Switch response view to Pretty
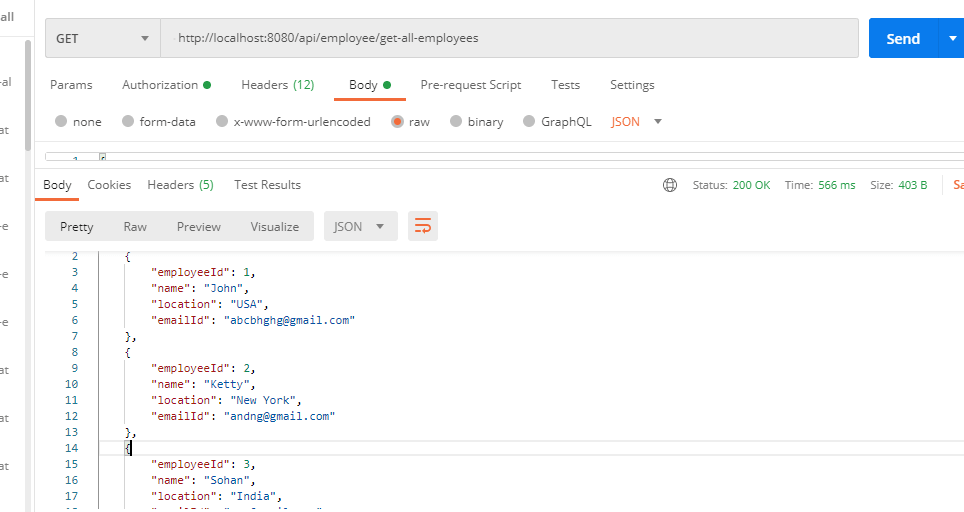This screenshot has width=964, height=512. (77, 226)
